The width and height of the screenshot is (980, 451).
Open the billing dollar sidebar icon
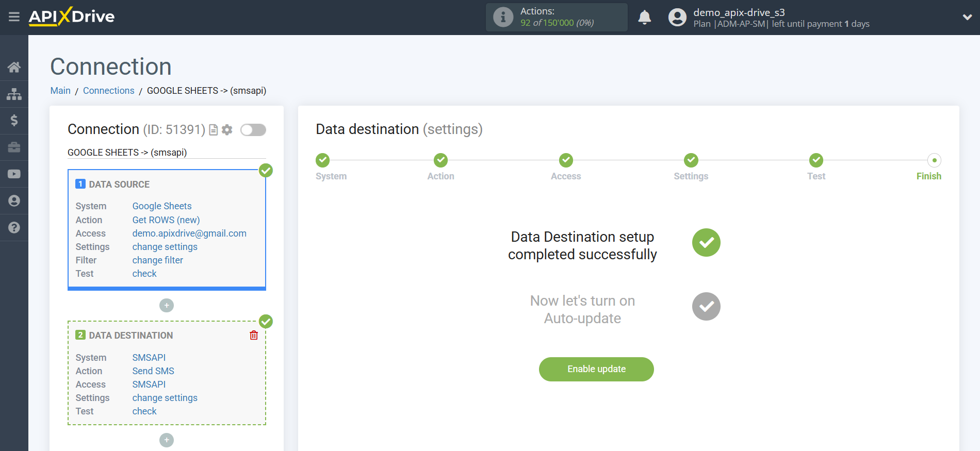tap(14, 121)
